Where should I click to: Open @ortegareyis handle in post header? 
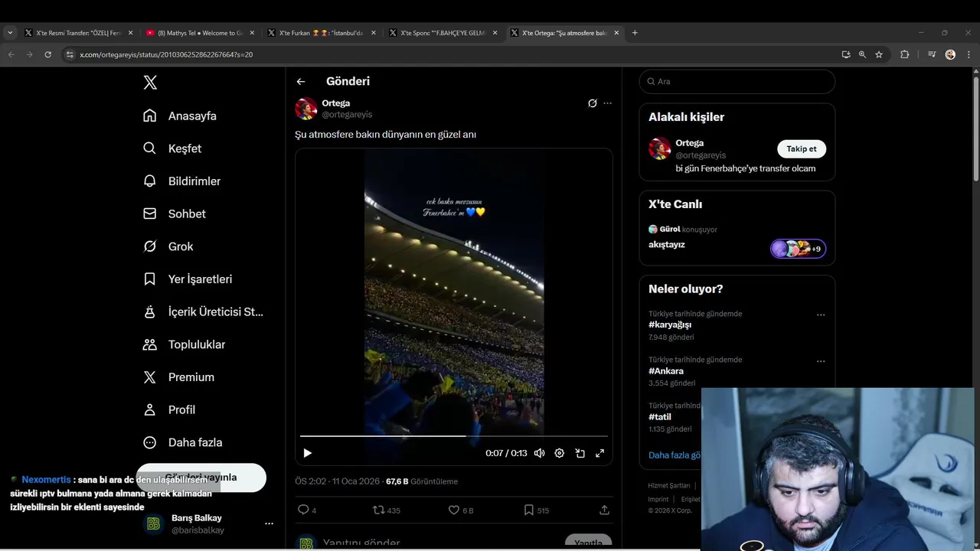click(347, 115)
